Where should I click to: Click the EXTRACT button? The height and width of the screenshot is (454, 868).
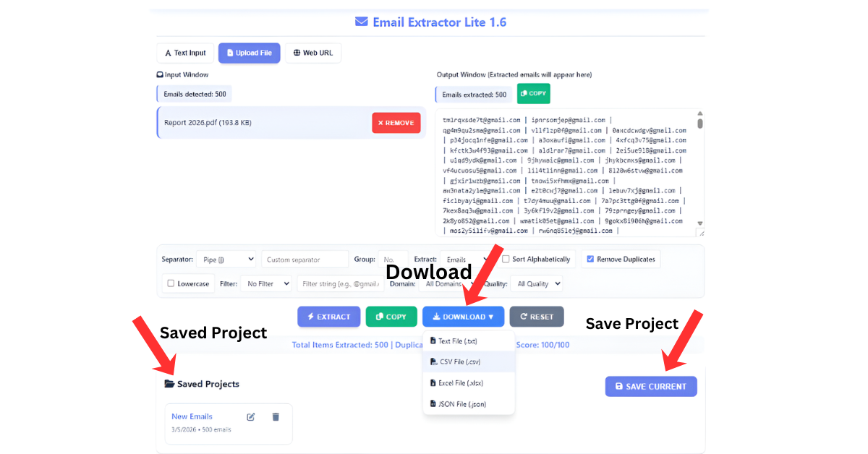coord(328,317)
